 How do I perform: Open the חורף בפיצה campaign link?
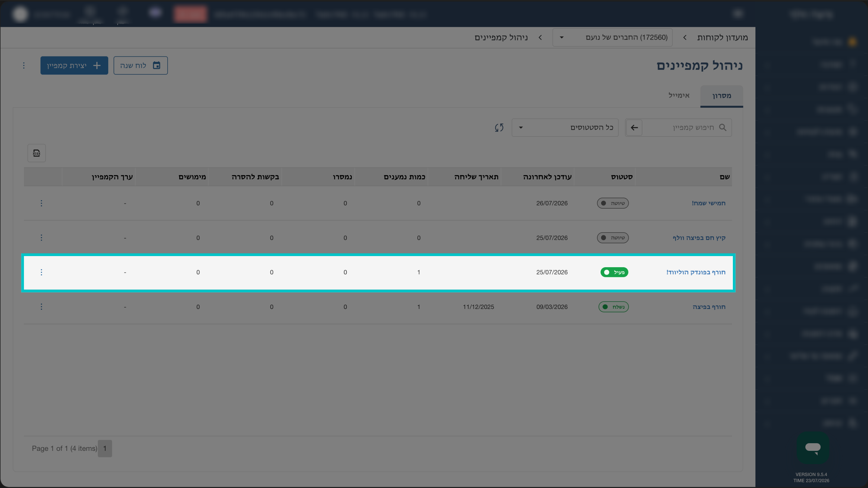[x=709, y=307]
